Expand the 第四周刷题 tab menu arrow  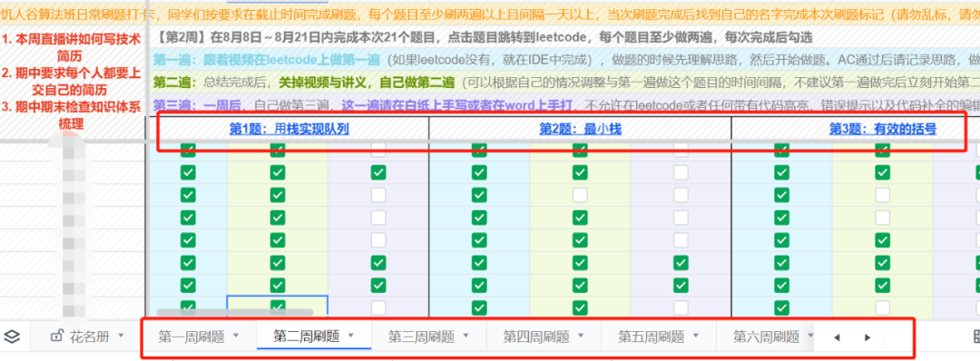point(581,336)
